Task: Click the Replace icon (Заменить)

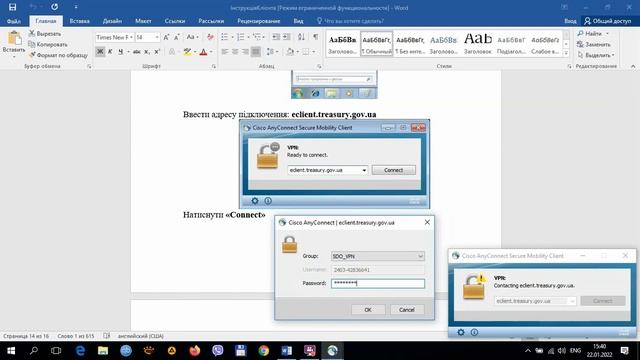Action: click(x=580, y=44)
